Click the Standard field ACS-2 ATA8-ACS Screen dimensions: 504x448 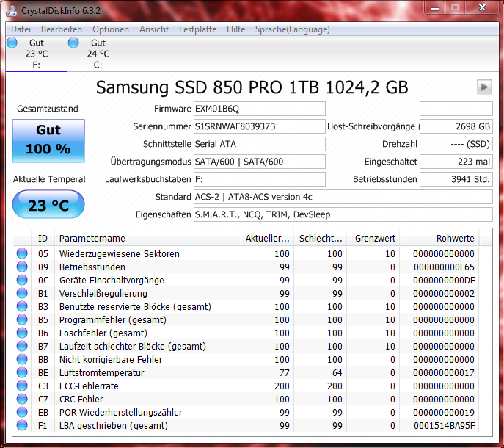tap(343, 197)
